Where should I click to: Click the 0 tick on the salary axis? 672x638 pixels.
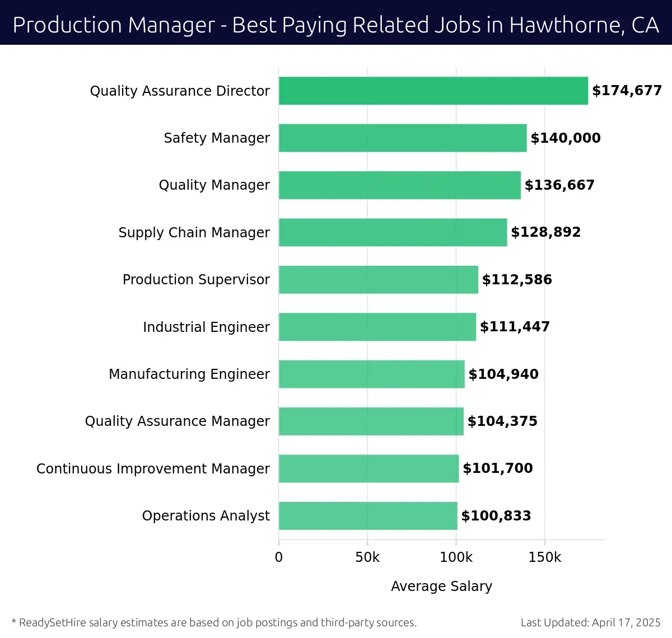coord(279,557)
